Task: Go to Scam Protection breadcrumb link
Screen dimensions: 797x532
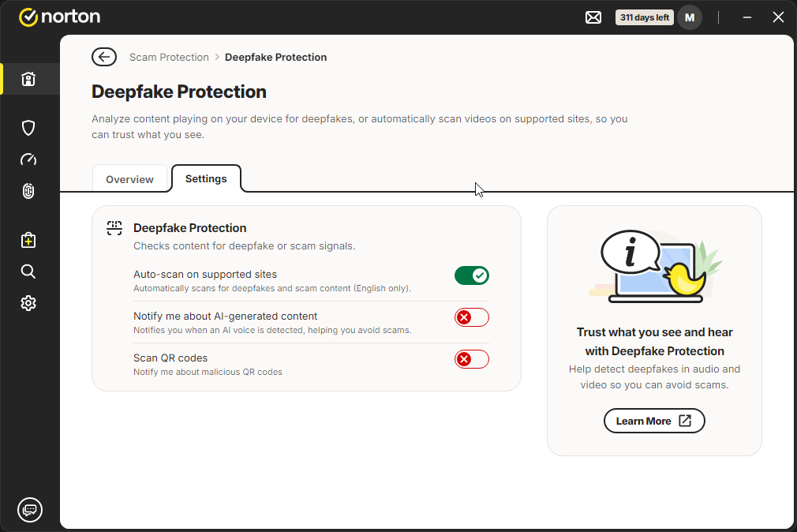Action: [x=169, y=57]
